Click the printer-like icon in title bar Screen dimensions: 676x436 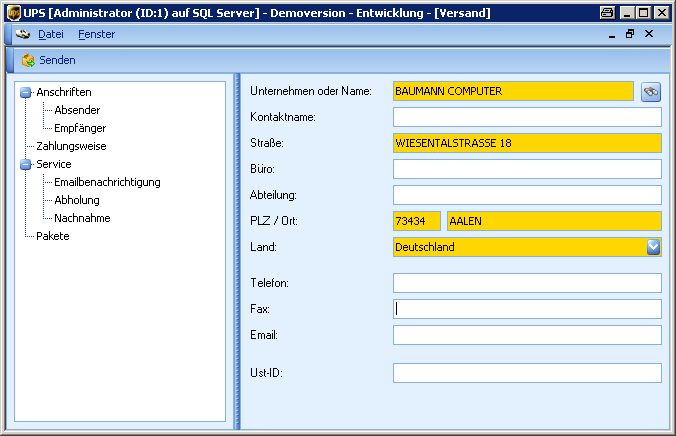(607, 13)
